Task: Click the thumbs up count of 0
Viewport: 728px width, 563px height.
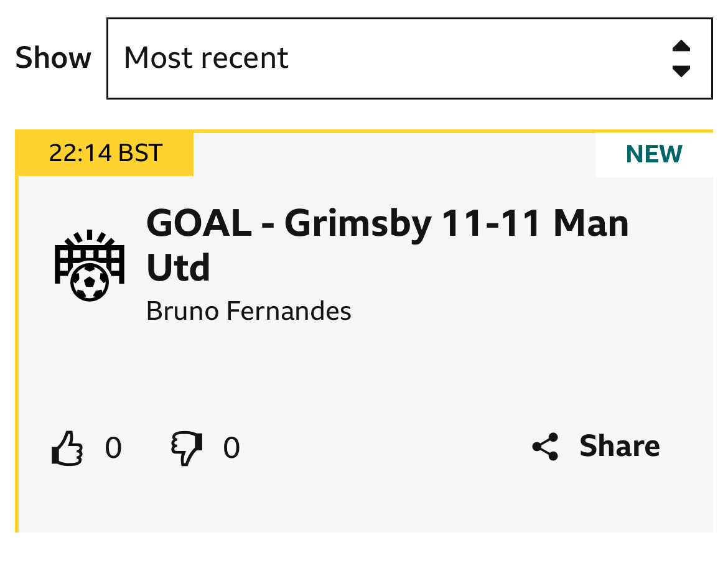Action: pyautogui.click(x=113, y=448)
